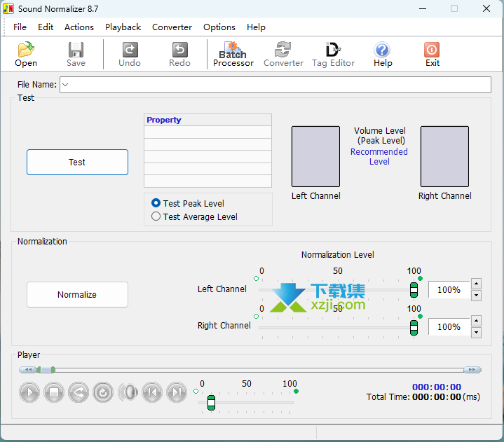Open the Tag Editor
Viewport: 504px width, 442px height.
point(333,54)
